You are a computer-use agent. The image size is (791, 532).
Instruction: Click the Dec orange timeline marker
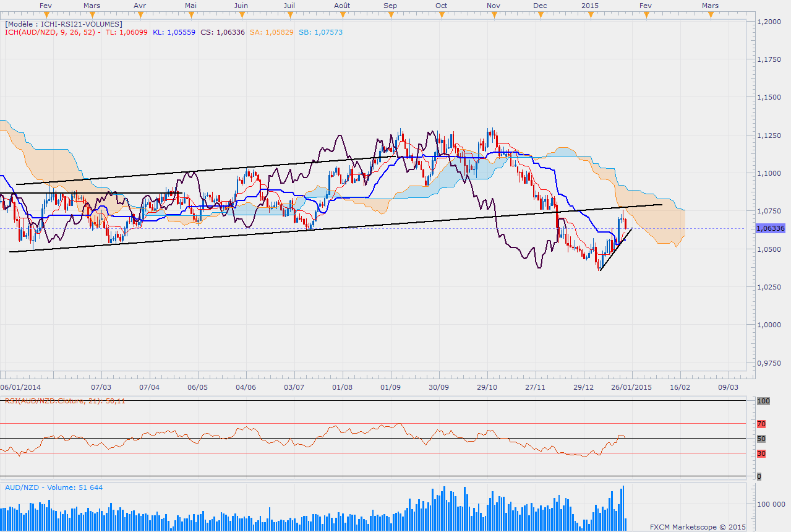(540, 14)
